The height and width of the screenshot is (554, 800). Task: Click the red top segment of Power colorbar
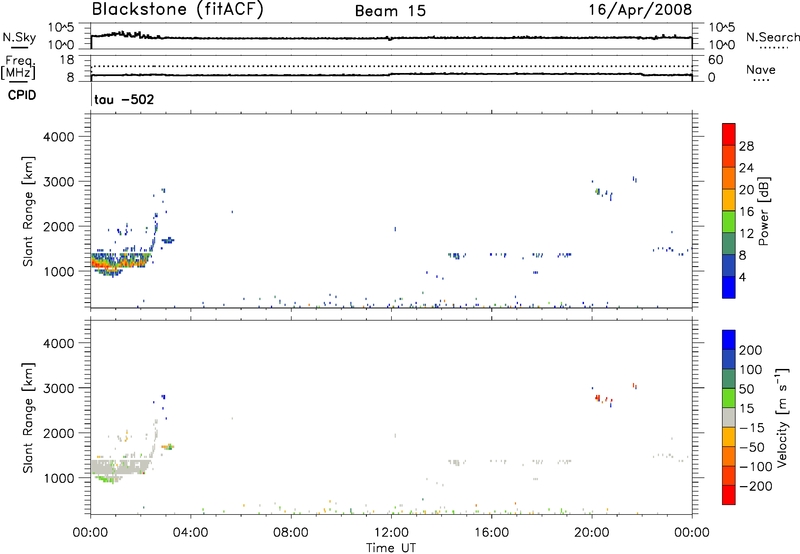(x=729, y=134)
